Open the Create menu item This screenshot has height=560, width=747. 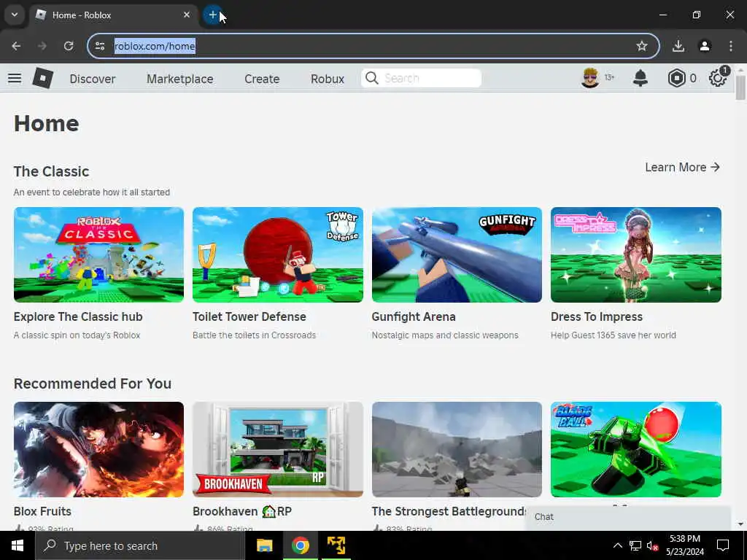[x=262, y=79]
